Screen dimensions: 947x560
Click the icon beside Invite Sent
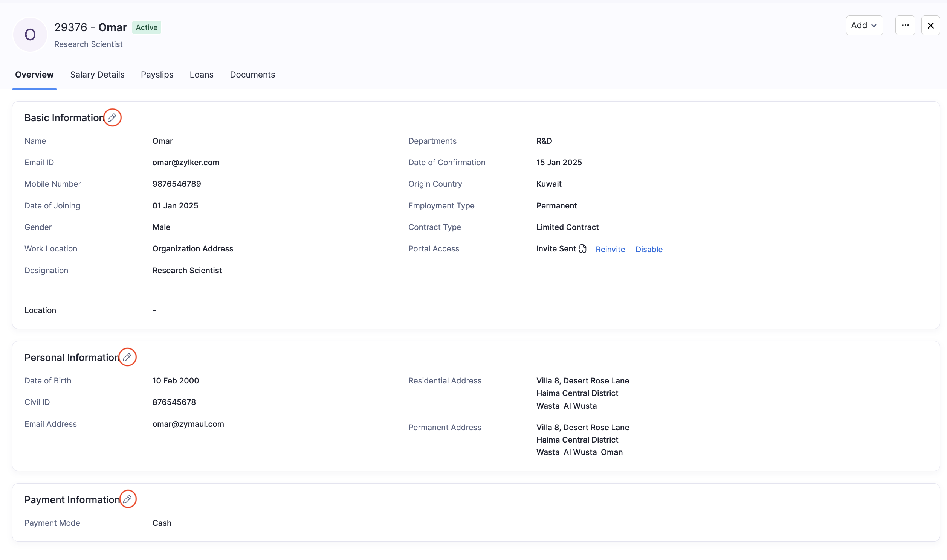[x=583, y=249]
